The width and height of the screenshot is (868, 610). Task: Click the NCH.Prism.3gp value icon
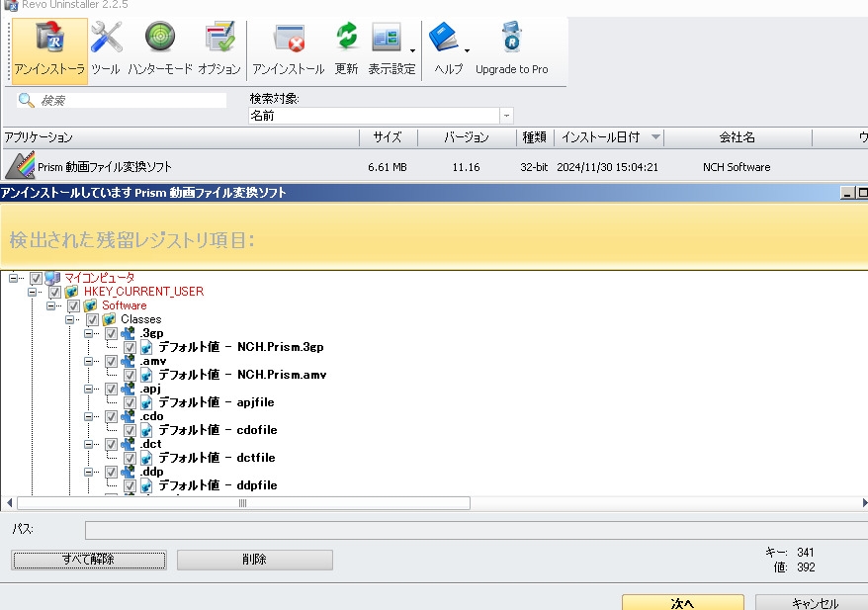(x=146, y=347)
